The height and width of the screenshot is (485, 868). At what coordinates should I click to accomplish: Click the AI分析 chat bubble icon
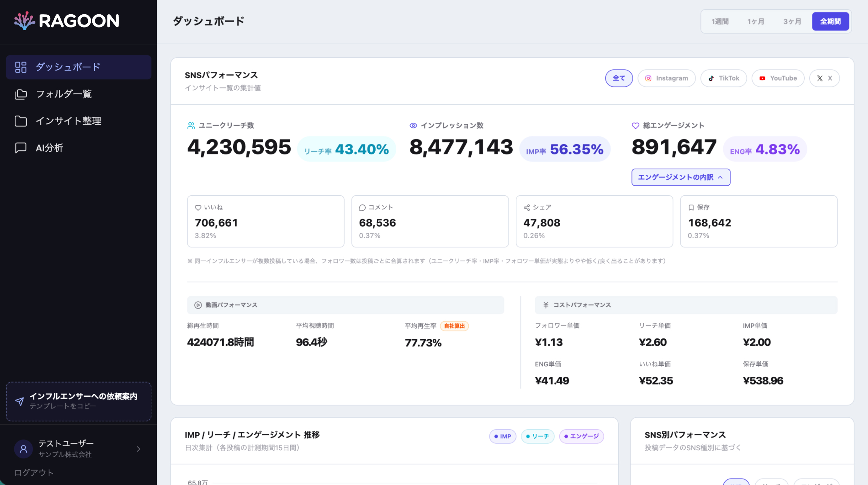(21, 148)
